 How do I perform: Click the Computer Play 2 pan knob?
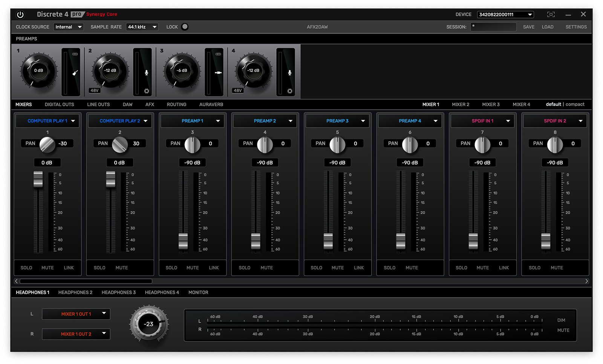(x=120, y=145)
